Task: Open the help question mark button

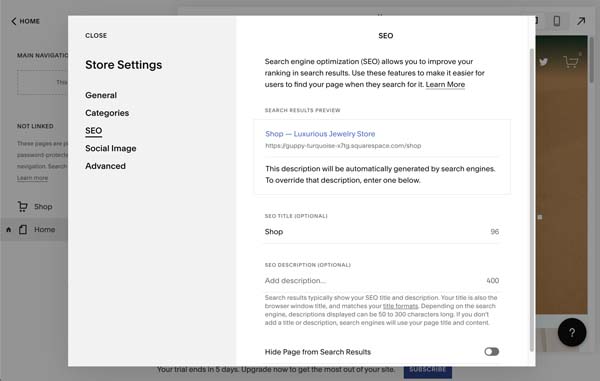Action: click(x=572, y=332)
